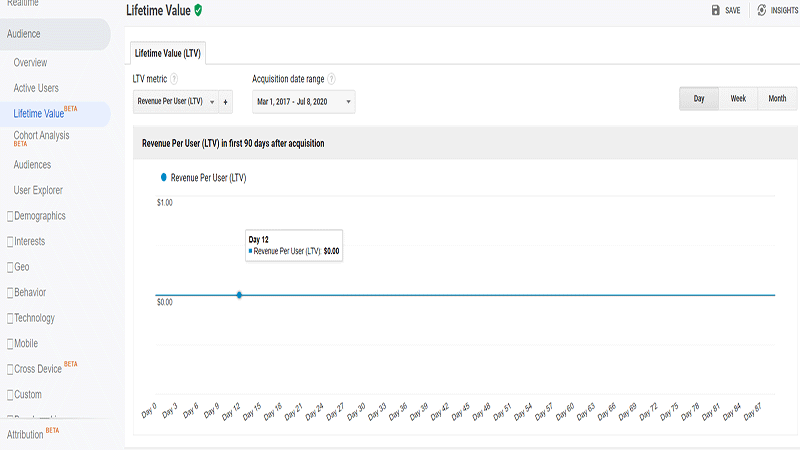Open the acquisition date range dropdown
The width and height of the screenshot is (800, 450).
304,102
